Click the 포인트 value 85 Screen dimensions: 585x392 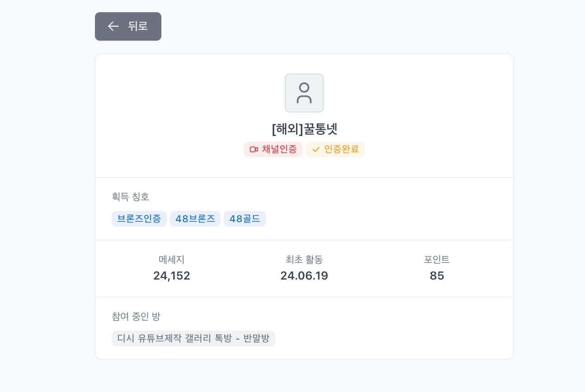[437, 275]
